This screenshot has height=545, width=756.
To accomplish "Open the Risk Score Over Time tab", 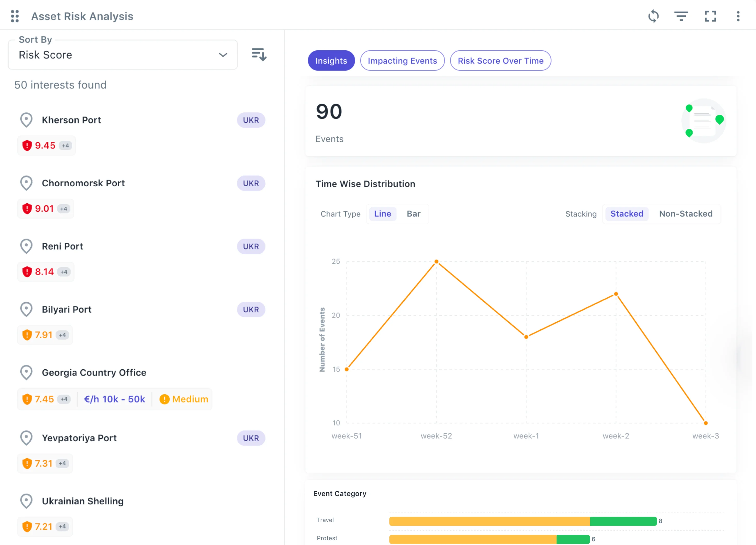I will 500,61.
